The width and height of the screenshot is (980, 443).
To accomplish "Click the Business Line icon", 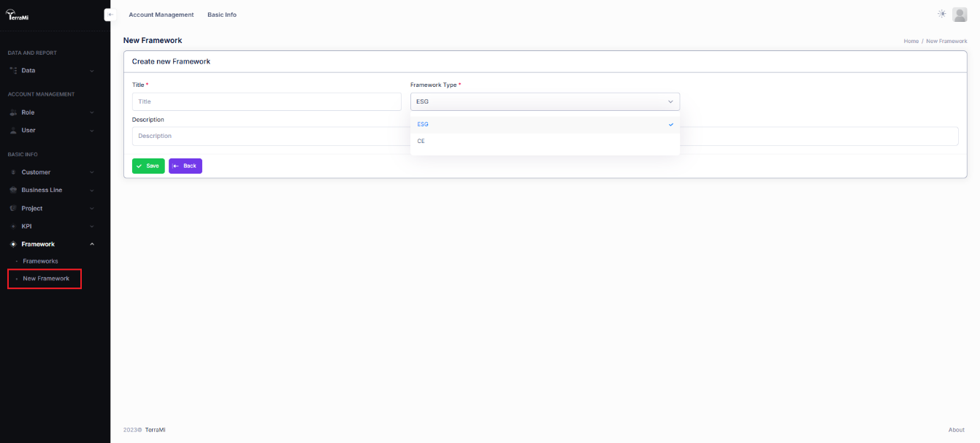I will (x=13, y=190).
